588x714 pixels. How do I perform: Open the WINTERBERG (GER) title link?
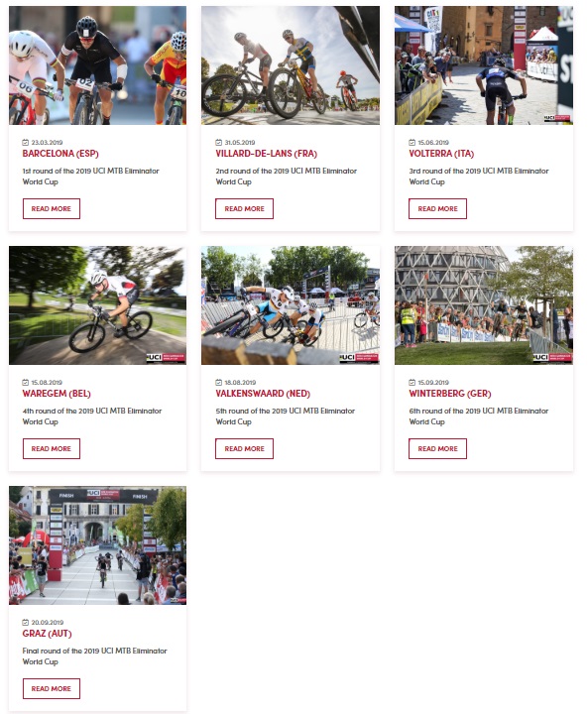pos(450,394)
